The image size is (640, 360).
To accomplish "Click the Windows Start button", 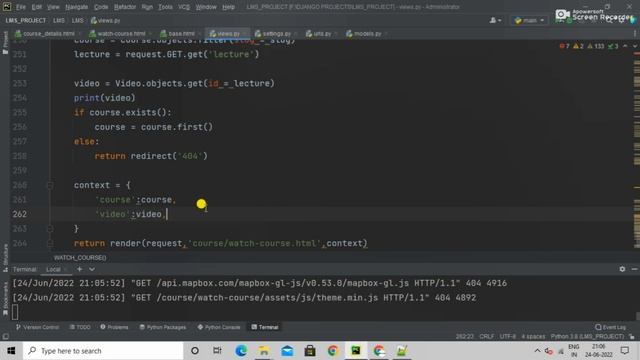I will [11, 351].
